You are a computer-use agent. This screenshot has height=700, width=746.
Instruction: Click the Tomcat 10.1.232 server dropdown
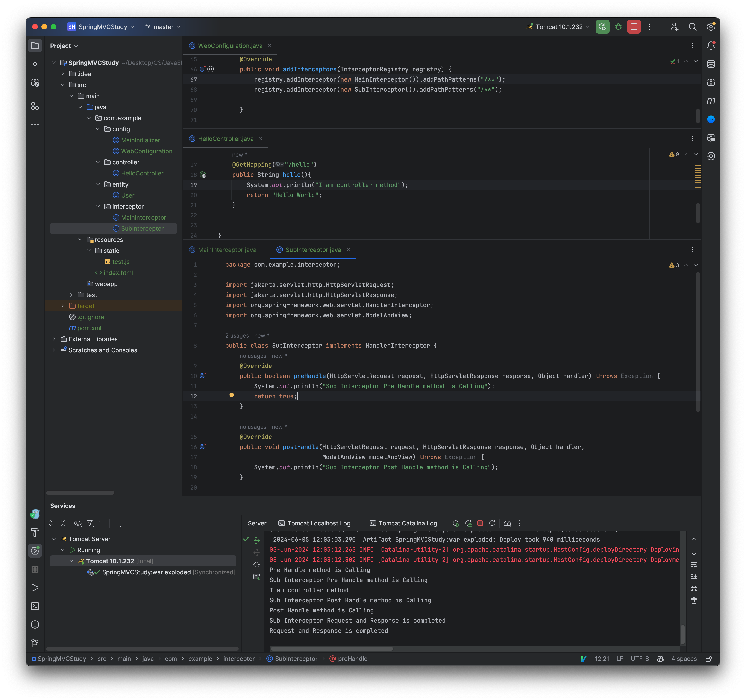pyautogui.click(x=558, y=26)
